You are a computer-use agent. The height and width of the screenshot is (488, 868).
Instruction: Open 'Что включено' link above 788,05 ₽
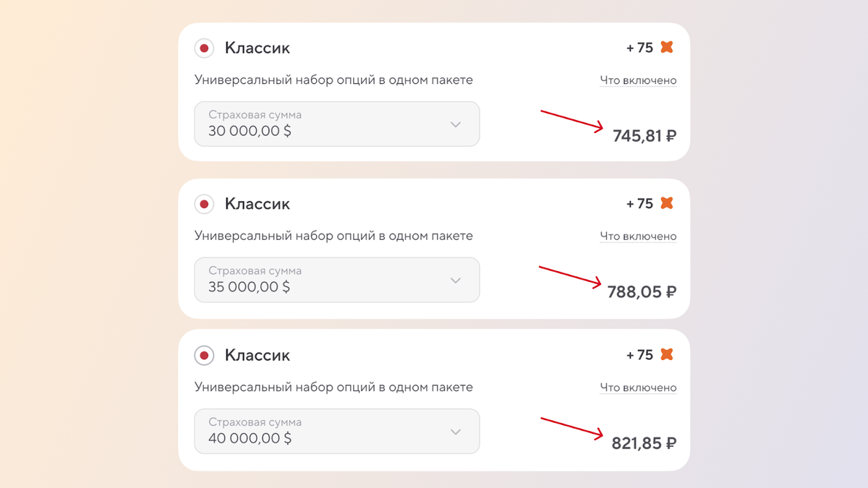click(x=638, y=236)
